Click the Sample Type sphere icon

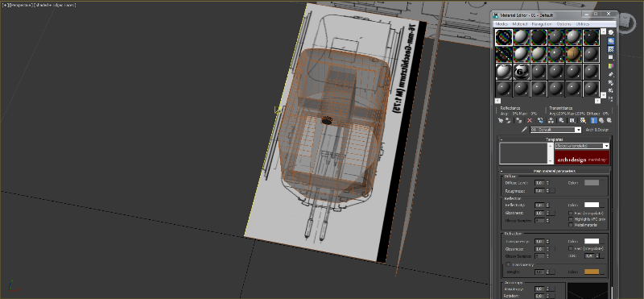[x=611, y=32]
